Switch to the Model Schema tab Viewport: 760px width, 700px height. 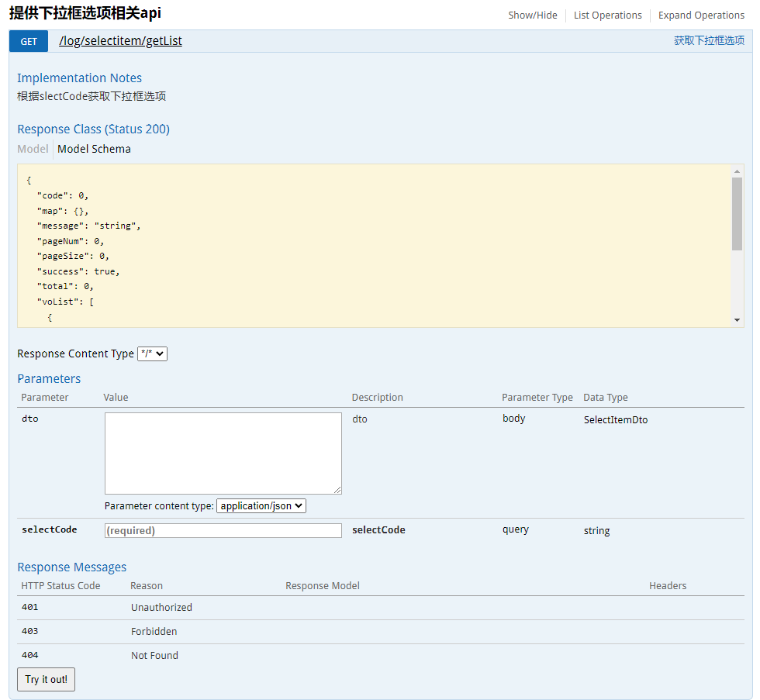pyautogui.click(x=94, y=149)
